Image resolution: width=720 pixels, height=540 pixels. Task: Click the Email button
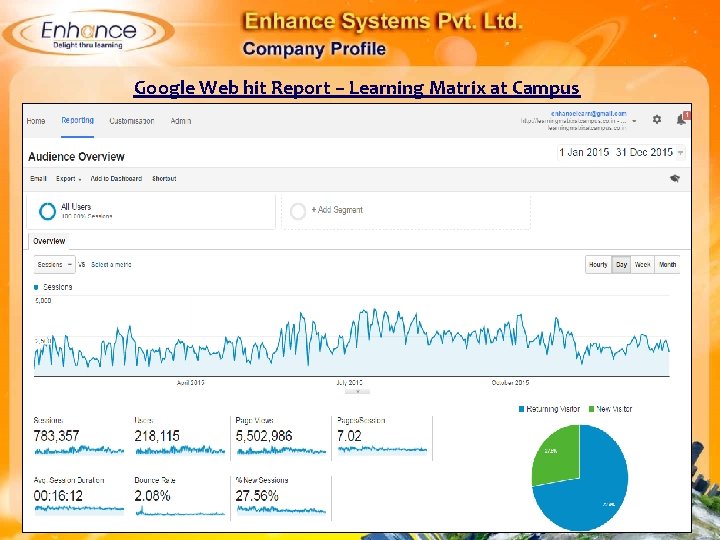[x=39, y=179]
